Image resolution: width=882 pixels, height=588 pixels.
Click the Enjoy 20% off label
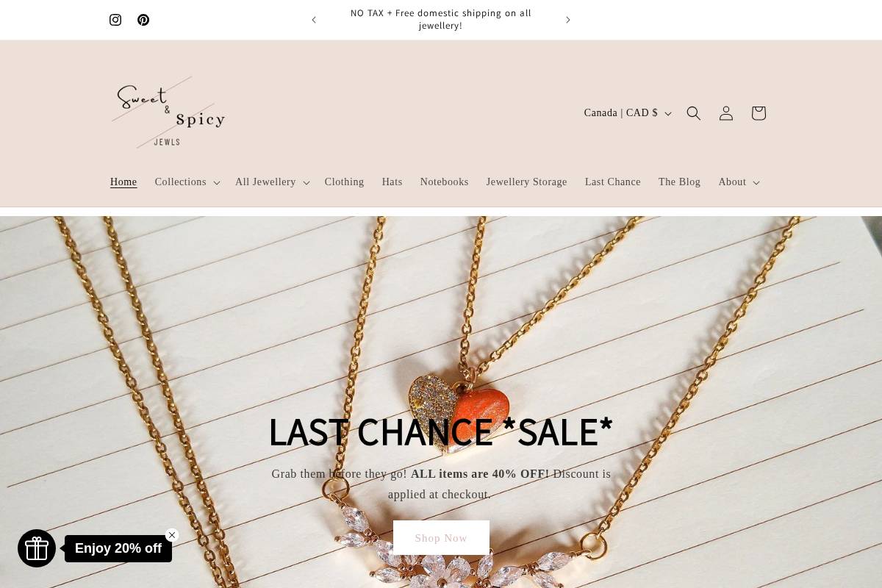point(118,548)
